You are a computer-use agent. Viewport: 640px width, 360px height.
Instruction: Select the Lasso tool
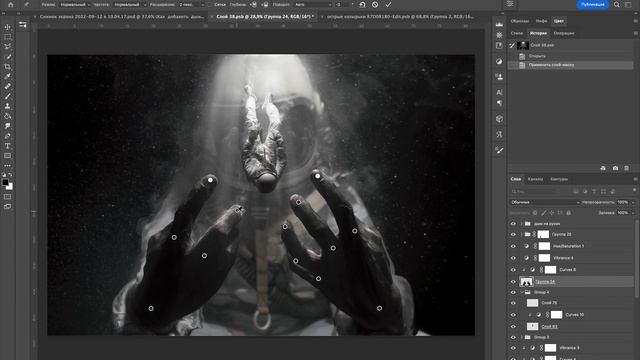point(7,47)
